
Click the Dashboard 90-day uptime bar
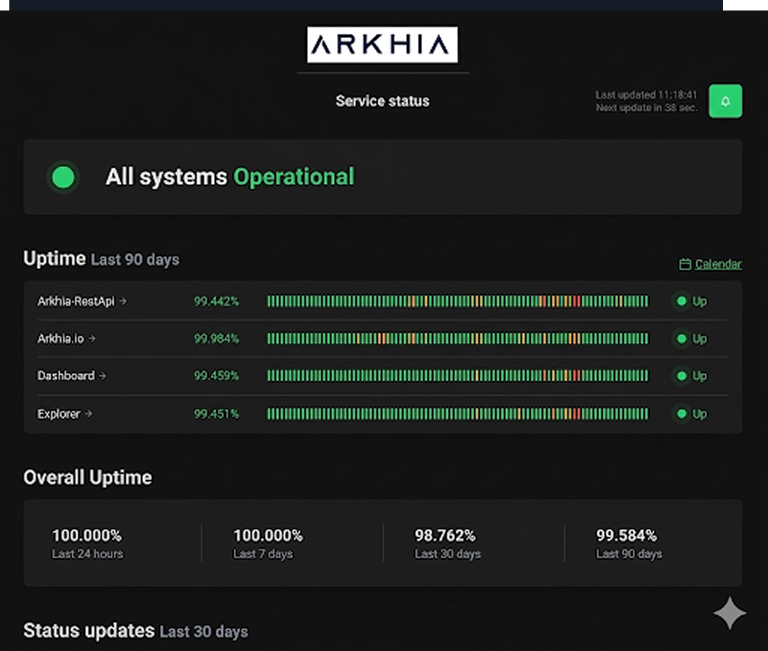tap(457, 376)
